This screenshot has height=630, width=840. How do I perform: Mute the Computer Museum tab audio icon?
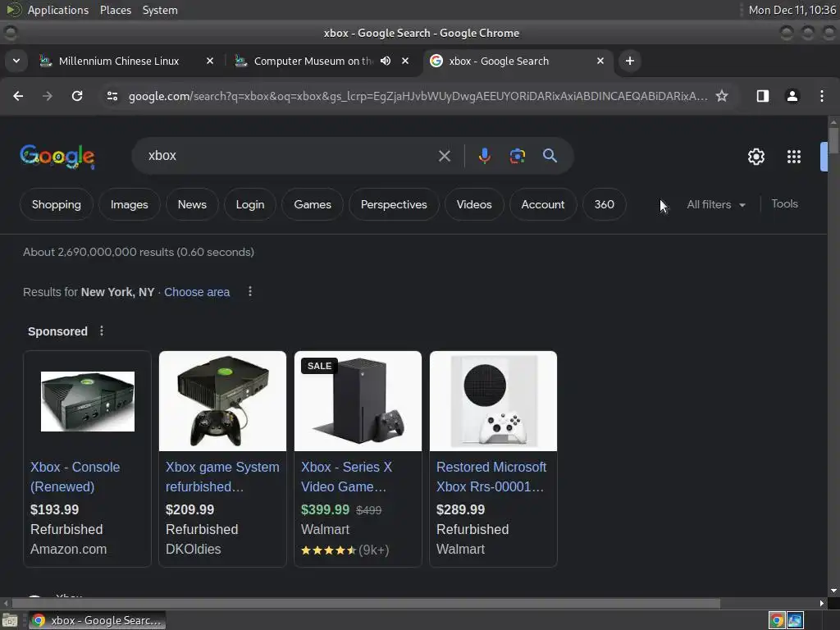coord(386,61)
